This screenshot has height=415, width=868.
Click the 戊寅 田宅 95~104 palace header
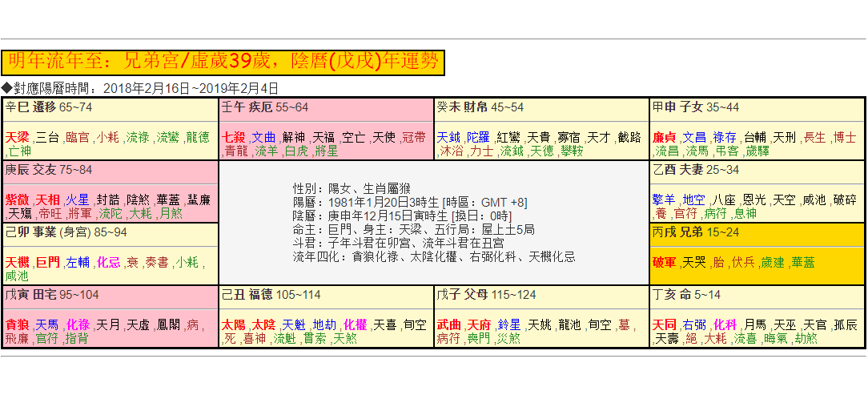click(52, 295)
